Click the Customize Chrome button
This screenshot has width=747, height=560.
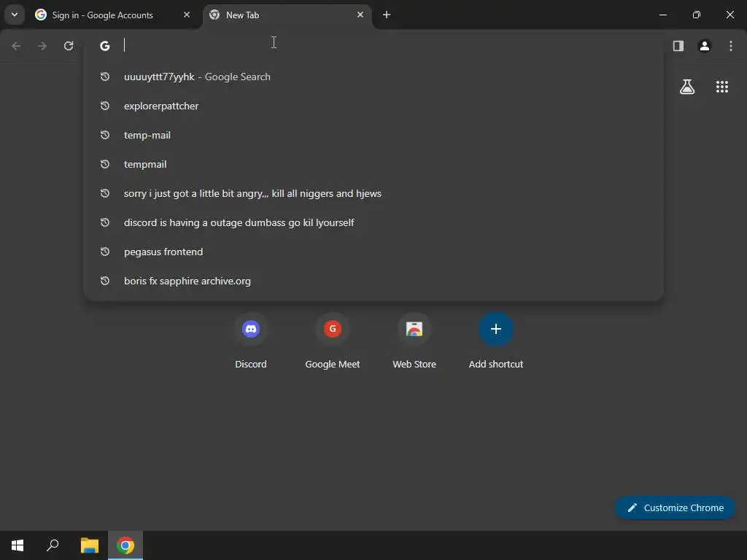click(x=675, y=507)
